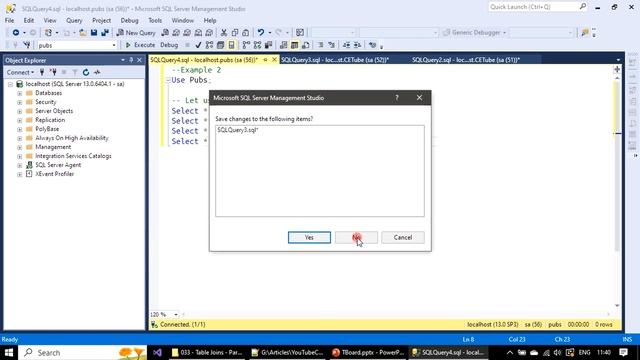Click the Parse checkmark icon
This screenshot has height=360, width=640.
pos(198,45)
